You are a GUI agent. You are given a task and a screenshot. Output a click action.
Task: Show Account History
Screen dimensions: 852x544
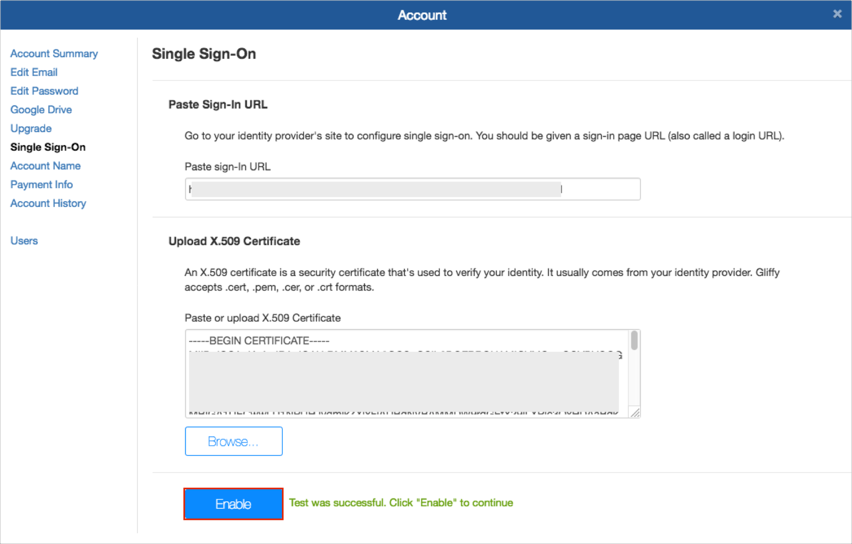(x=48, y=203)
